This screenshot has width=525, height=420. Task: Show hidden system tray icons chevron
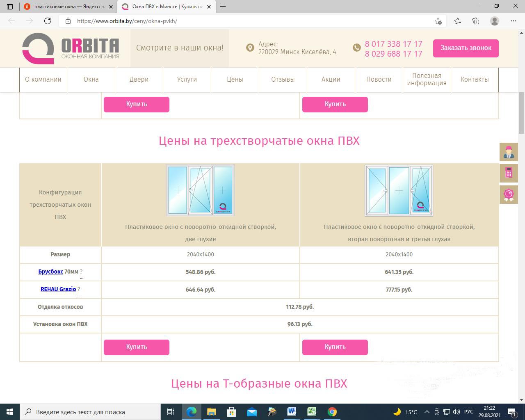click(427, 412)
